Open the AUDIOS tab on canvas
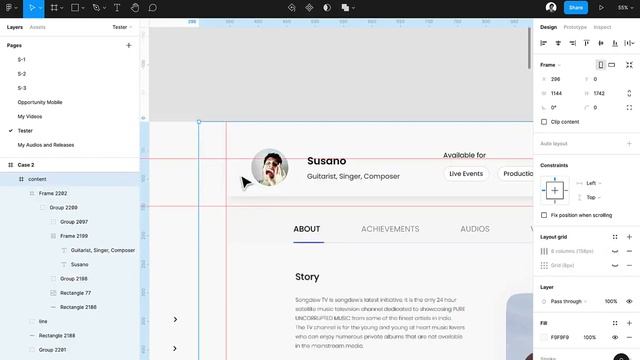This screenshot has height=360, width=640. coord(475,229)
